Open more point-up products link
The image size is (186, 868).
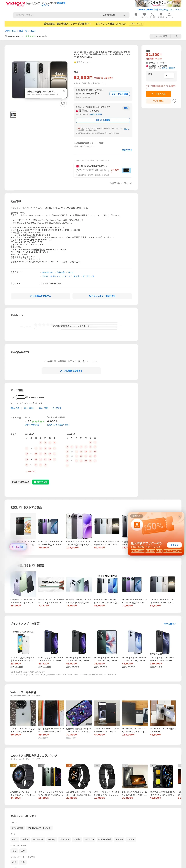coord(169,624)
